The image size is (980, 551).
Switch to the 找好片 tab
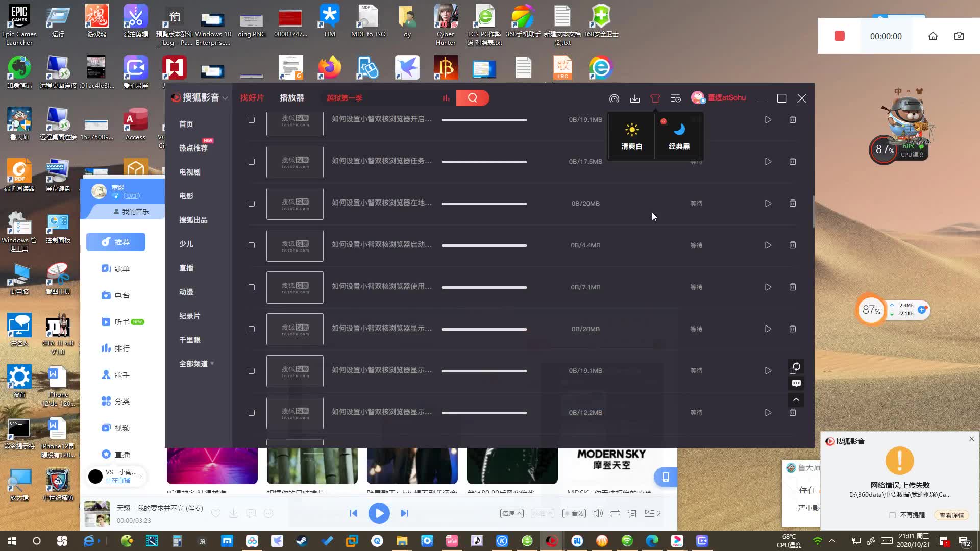click(252, 98)
